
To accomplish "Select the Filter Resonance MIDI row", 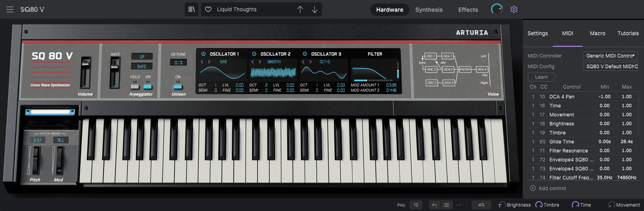I will point(583,150).
